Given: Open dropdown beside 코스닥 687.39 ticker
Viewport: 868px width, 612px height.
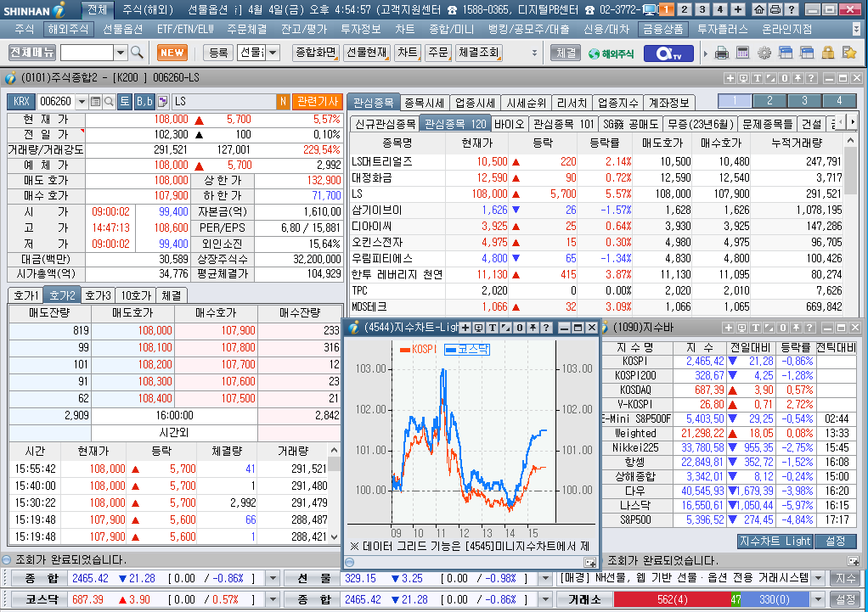Looking at the screenshot, I should click(273, 599).
